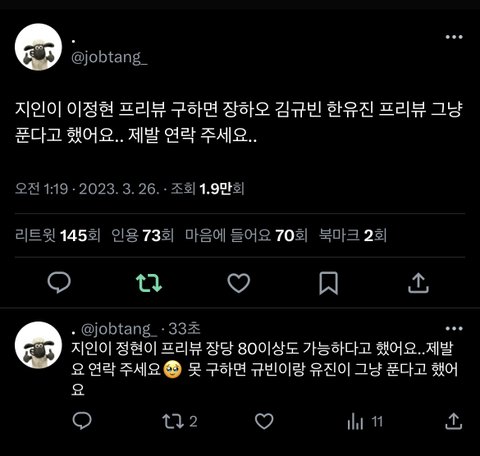This screenshot has width=480, height=456.
Task: Open the sheep avatar on the reply tweet
Action: click(x=38, y=345)
